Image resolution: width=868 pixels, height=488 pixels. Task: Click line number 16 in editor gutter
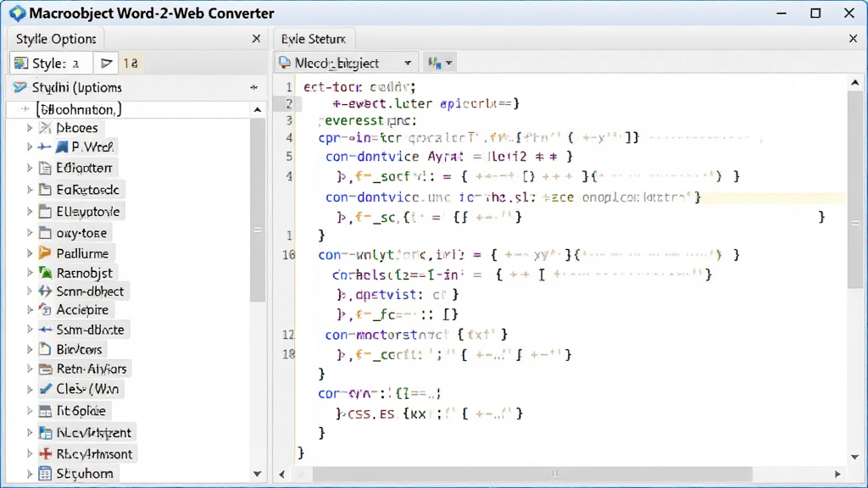click(288, 255)
